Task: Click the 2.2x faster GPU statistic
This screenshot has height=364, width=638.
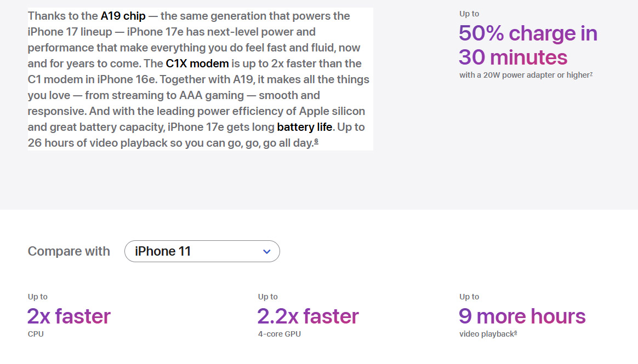Action: click(307, 316)
